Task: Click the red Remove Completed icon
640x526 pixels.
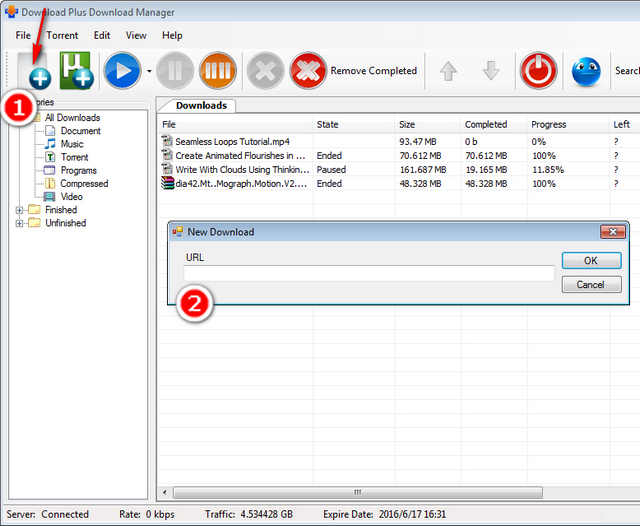Action: (308, 71)
